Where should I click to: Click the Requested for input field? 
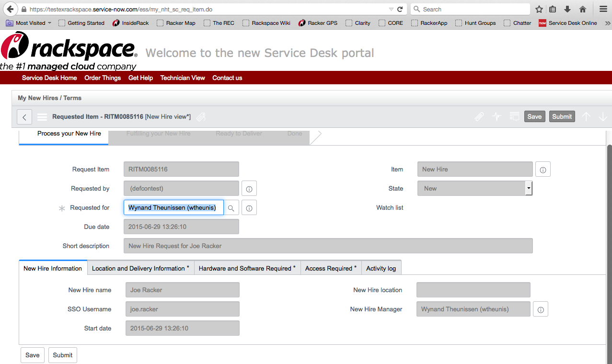(x=173, y=207)
